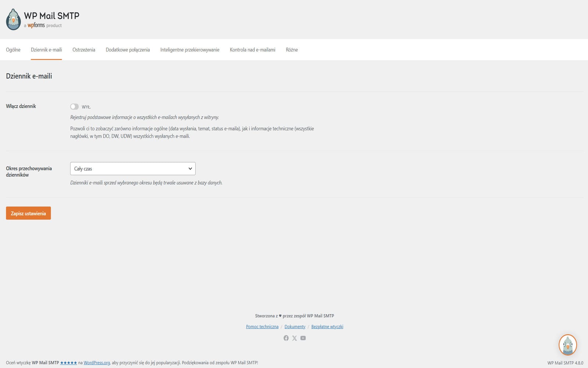588x368 pixels.
Task: Go to the Dodatkowe połączenia tab
Action: (x=128, y=50)
